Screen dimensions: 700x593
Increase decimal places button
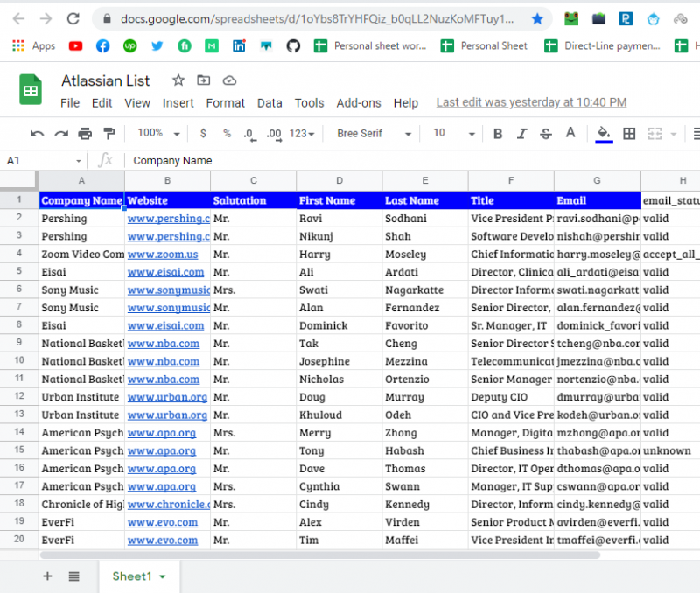pos(274,134)
